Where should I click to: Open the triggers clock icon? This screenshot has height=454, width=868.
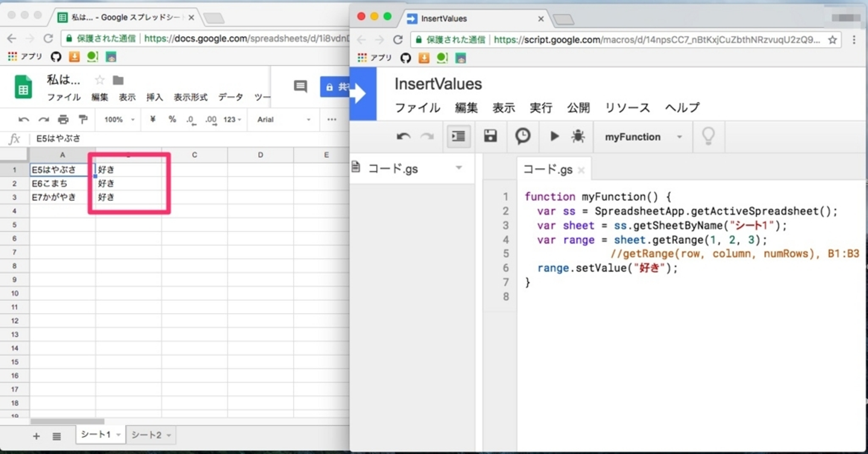(523, 136)
